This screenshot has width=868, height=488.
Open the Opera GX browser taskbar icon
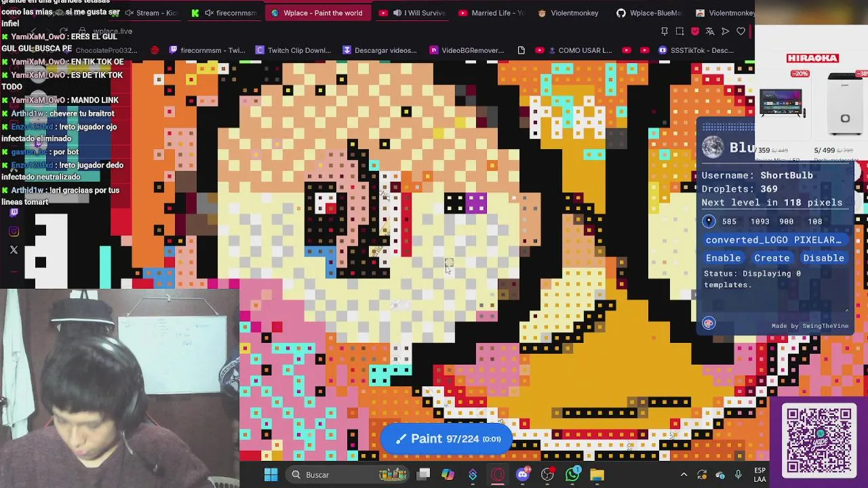pos(498,474)
